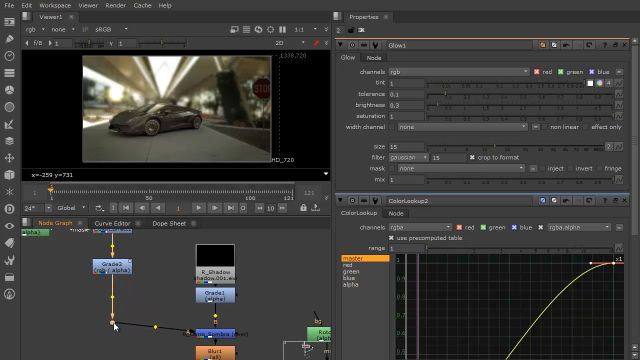Open the Merge nodes toolbar menu

coord(9,141)
